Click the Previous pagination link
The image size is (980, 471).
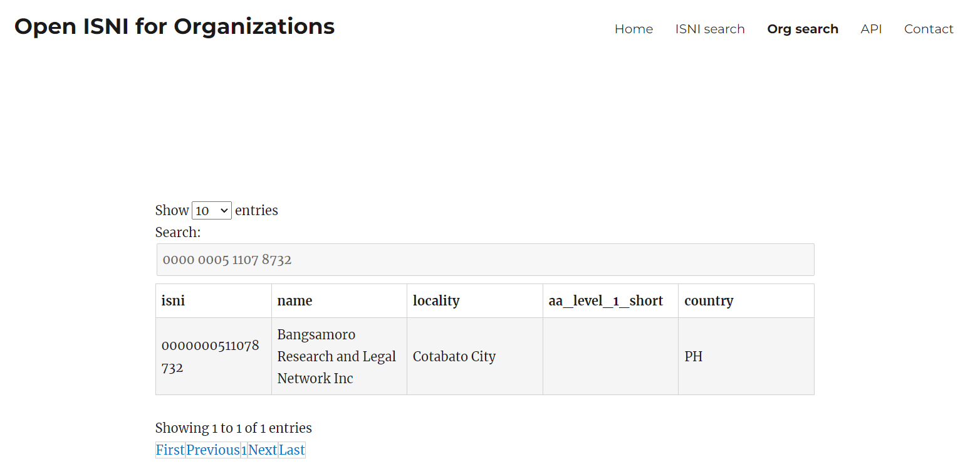213,450
